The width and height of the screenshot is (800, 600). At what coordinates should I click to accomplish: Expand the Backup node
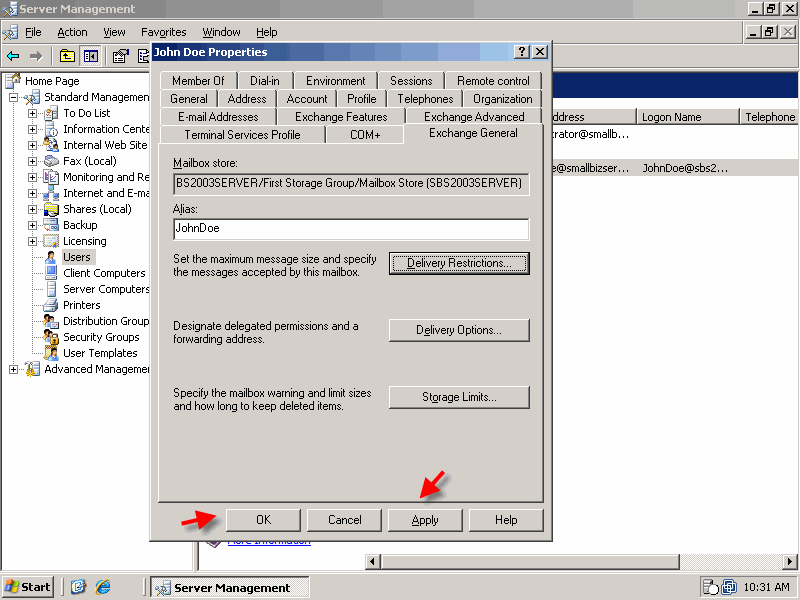pyautogui.click(x=33, y=225)
